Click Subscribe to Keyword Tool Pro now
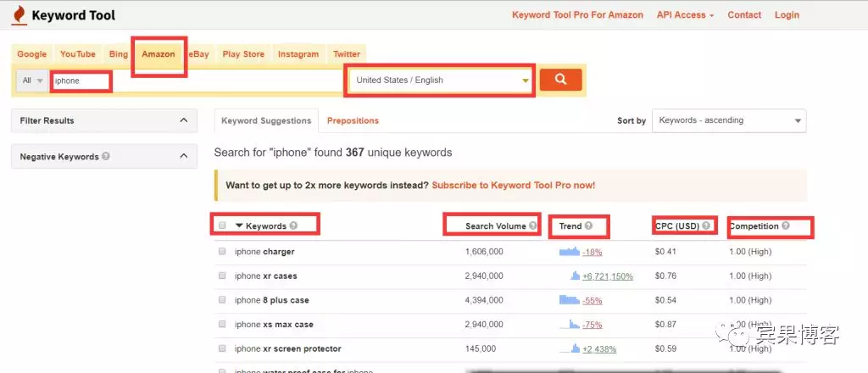 tap(513, 186)
